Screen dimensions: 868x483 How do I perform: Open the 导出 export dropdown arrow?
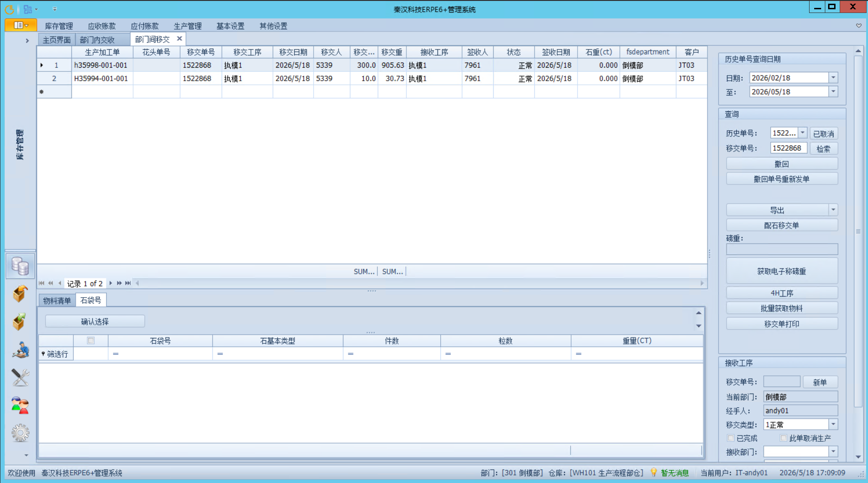833,210
